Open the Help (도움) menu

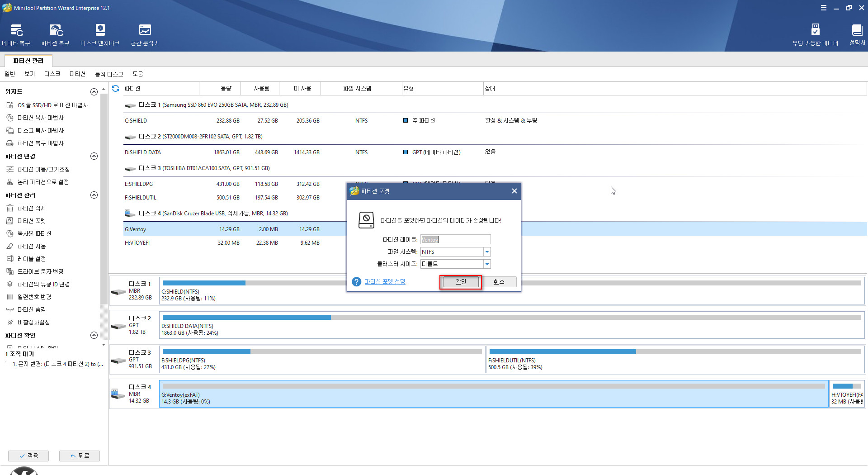[138, 74]
